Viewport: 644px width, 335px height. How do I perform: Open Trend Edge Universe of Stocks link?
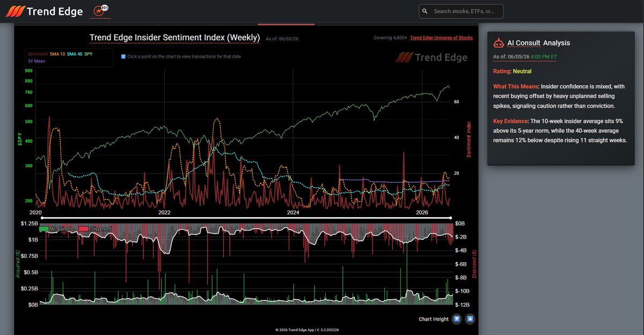click(x=441, y=38)
